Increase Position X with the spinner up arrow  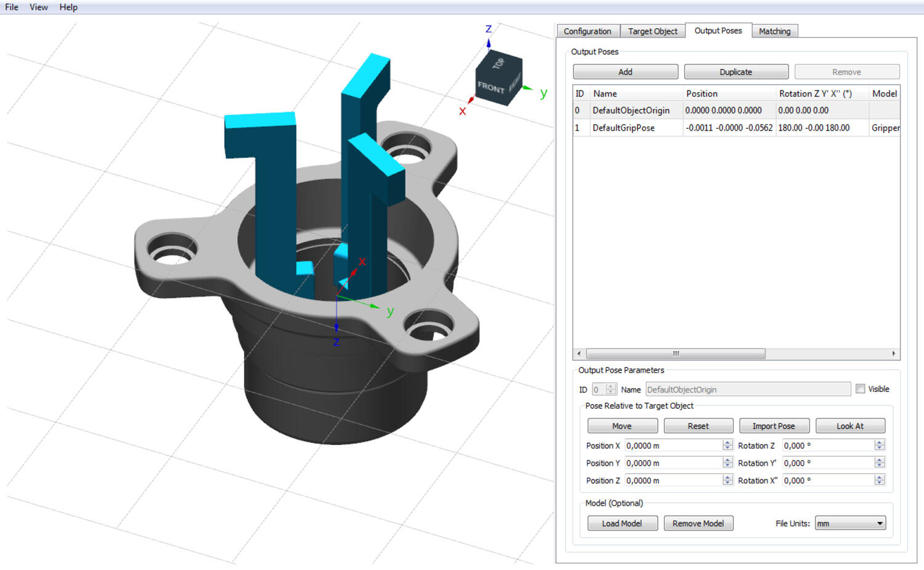727,442
